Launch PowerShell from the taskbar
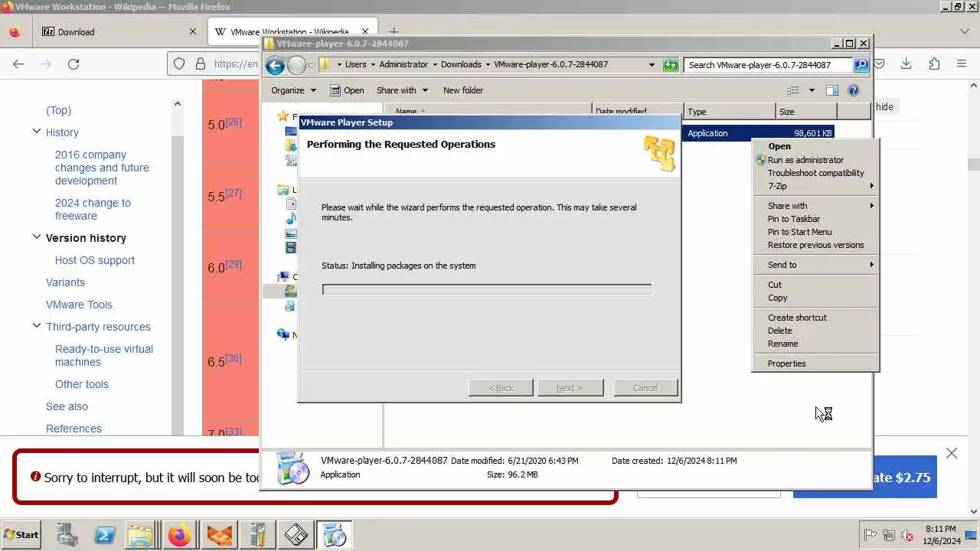Image resolution: width=980 pixels, height=551 pixels. [x=105, y=535]
